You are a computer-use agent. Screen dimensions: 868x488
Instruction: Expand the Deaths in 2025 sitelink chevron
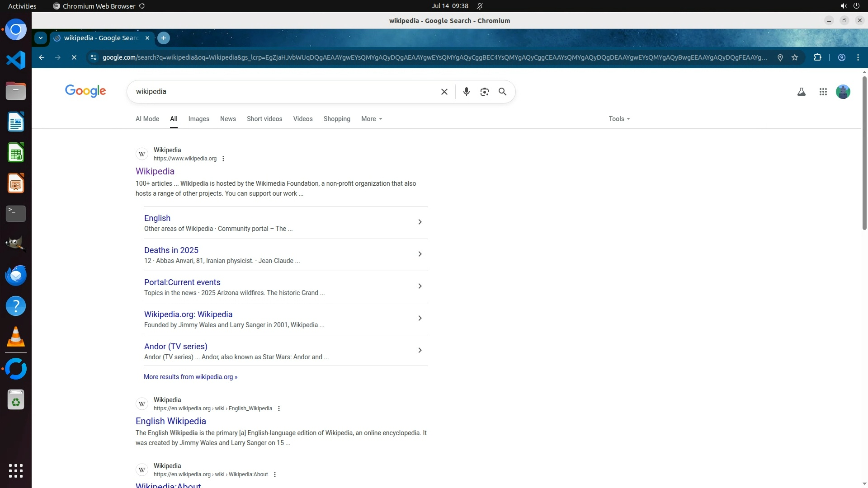420,254
